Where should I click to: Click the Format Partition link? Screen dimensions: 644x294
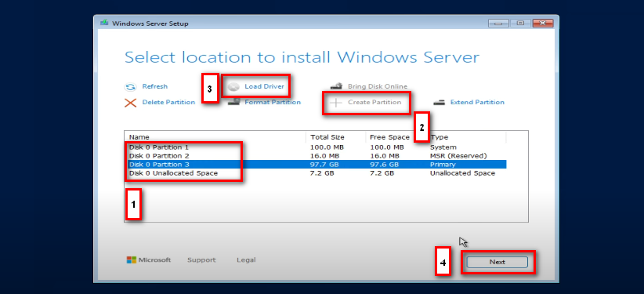click(273, 102)
